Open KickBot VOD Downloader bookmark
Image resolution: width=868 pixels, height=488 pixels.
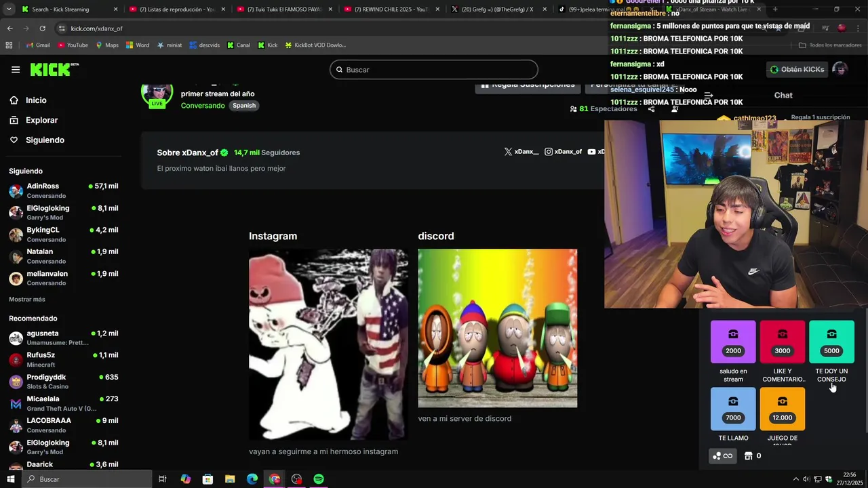point(315,45)
